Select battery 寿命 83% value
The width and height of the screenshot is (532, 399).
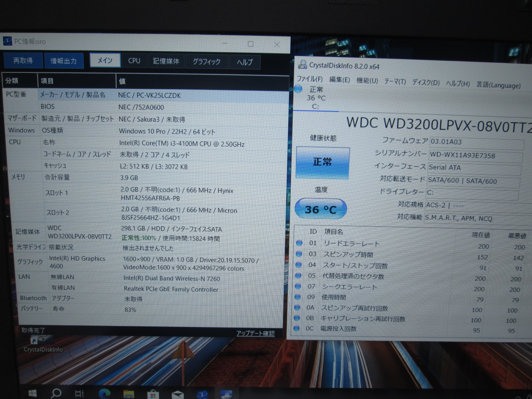tap(130, 310)
